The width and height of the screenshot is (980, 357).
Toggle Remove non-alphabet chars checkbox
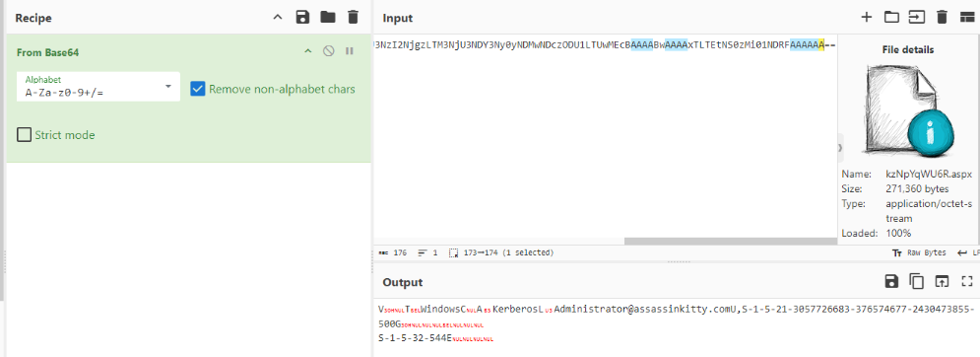tap(198, 89)
